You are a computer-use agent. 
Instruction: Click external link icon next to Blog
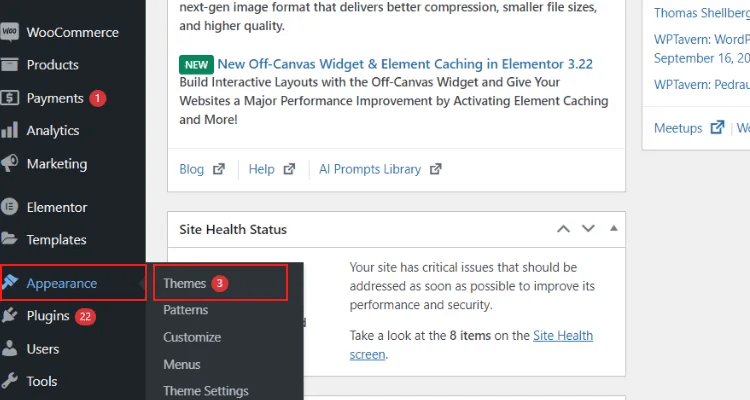(x=219, y=169)
